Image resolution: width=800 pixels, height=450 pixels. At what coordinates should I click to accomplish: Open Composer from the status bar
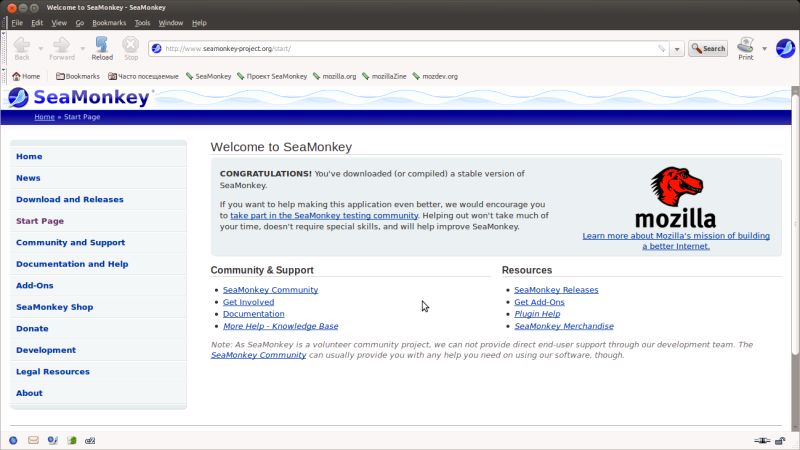(x=52, y=440)
